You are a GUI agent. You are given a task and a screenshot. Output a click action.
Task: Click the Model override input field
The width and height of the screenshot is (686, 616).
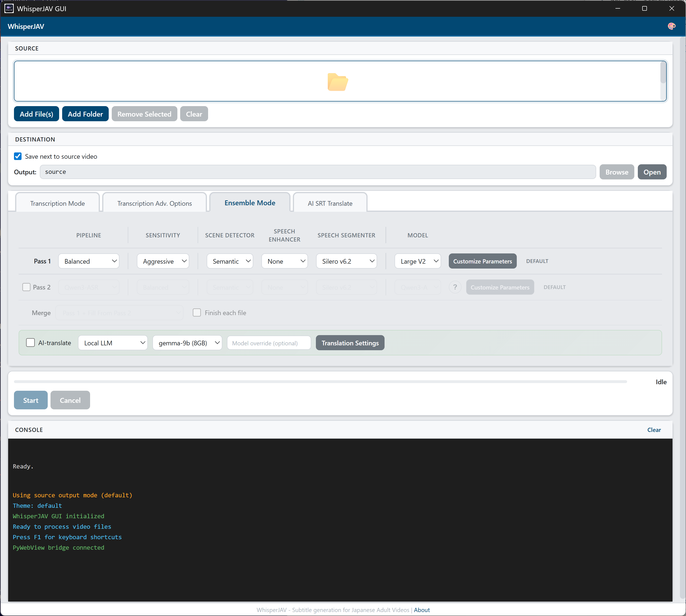pyautogui.click(x=269, y=343)
